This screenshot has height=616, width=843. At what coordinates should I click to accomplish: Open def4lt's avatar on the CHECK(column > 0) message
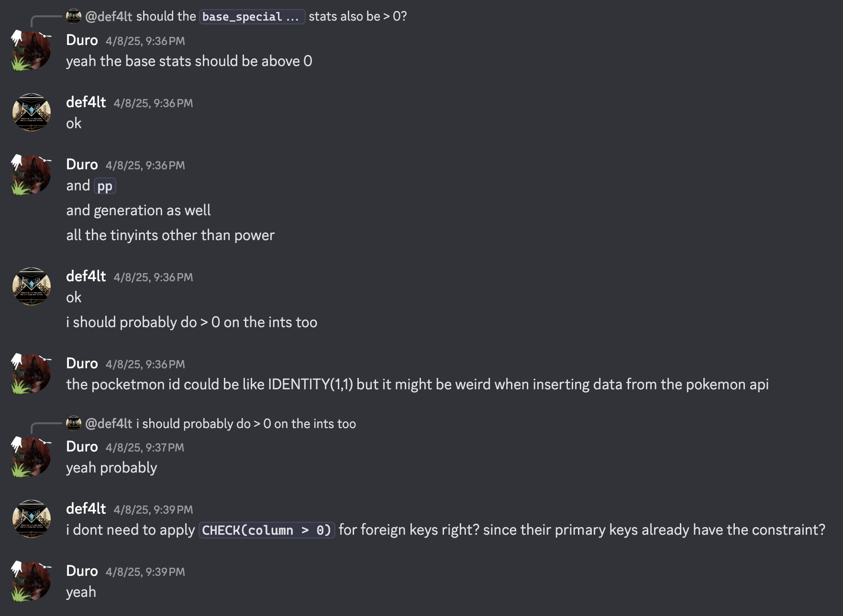point(31,519)
